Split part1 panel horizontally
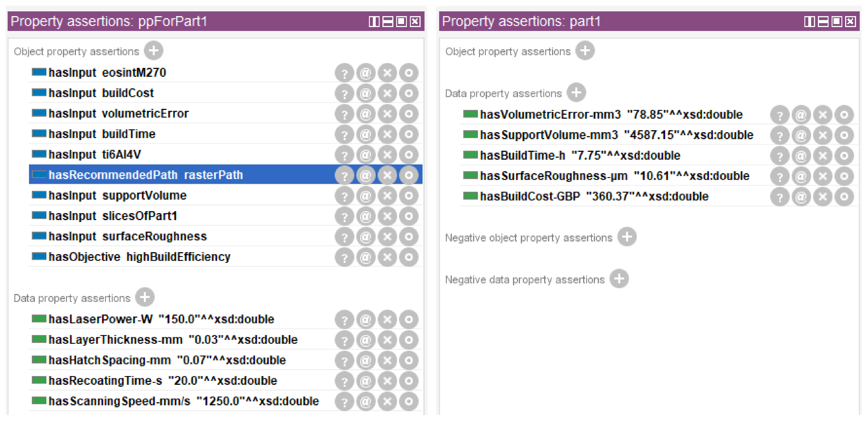The height and width of the screenshot is (421, 868). [823, 22]
